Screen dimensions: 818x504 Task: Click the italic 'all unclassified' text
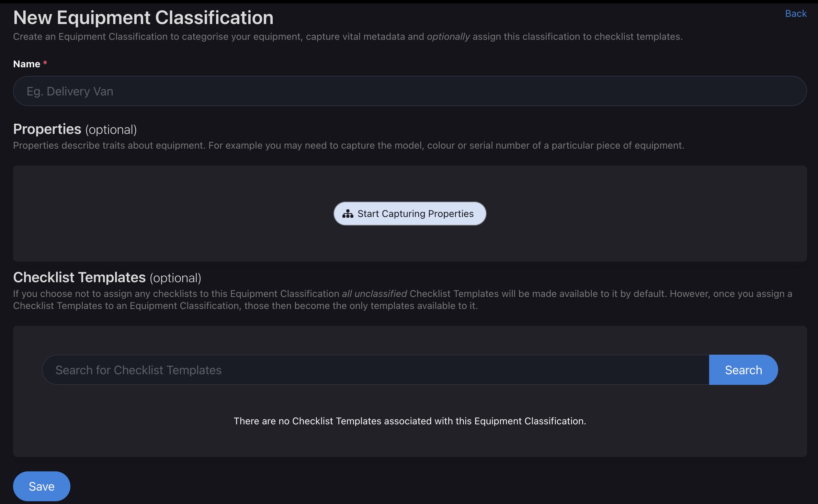click(374, 294)
